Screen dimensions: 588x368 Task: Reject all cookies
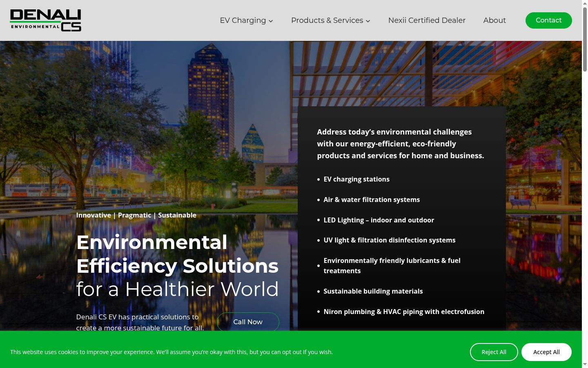pyautogui.click(x=494, y=352)
